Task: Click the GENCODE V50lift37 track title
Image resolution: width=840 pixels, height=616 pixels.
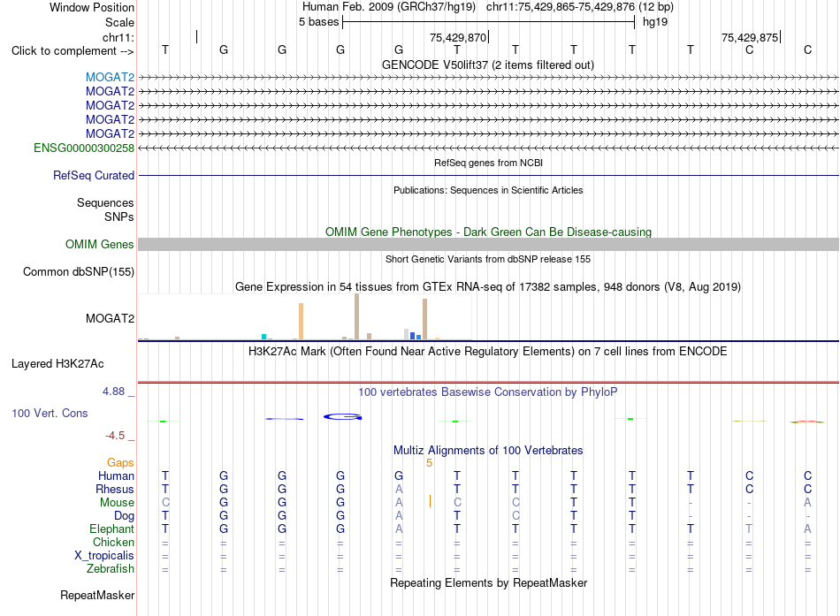Action: [488, 65]
